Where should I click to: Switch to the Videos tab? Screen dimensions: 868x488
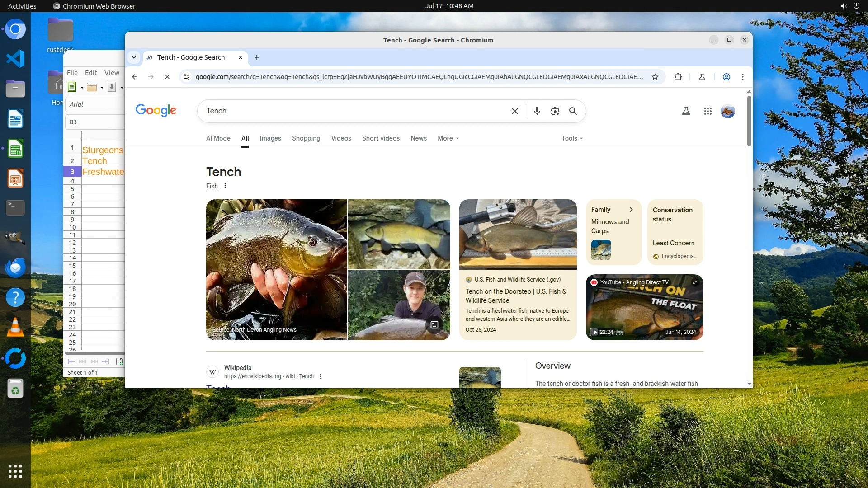pyautogui.click(x=341, y=138)
